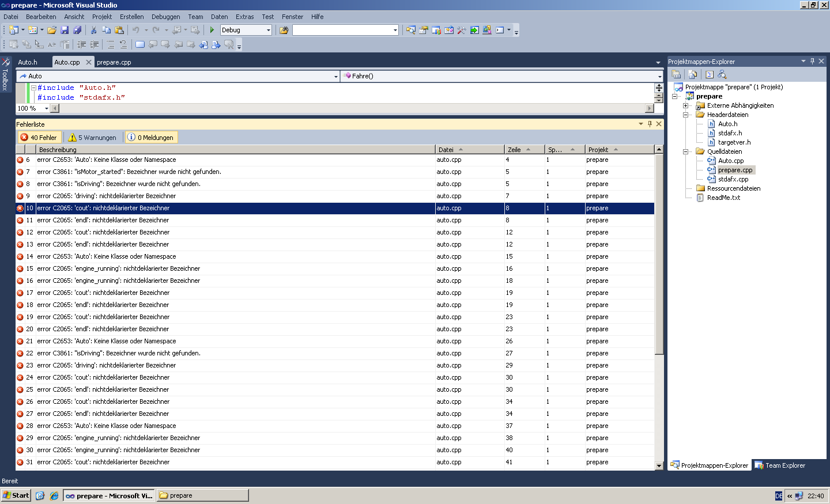
Task: Click the editor horizontal scrollbar track
Action: pyautogui.click(x=352, y=108)
